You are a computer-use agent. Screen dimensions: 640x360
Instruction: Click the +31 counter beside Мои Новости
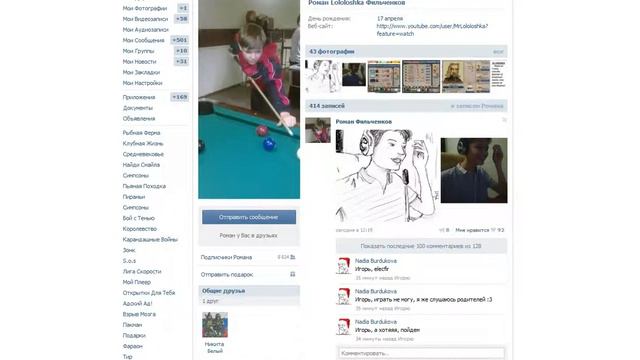tap(181, 61)
